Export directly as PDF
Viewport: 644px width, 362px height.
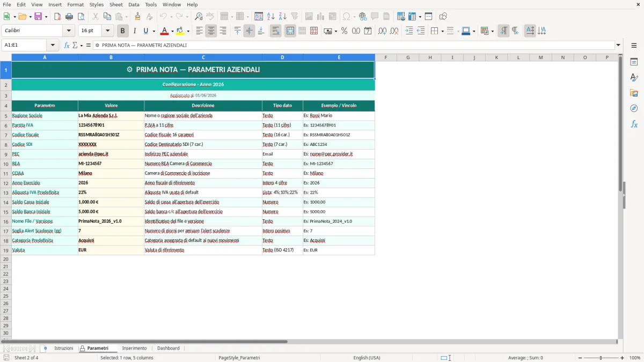(57, 17)
